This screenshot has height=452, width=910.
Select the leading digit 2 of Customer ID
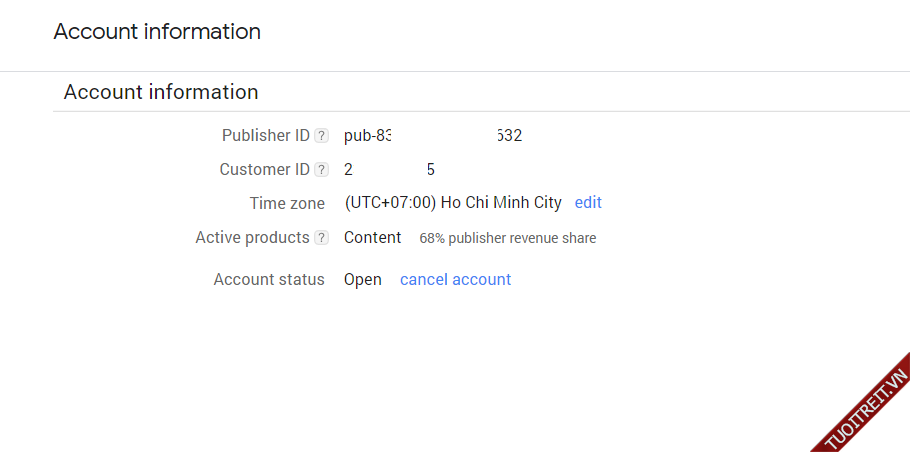tap(349, 170)
